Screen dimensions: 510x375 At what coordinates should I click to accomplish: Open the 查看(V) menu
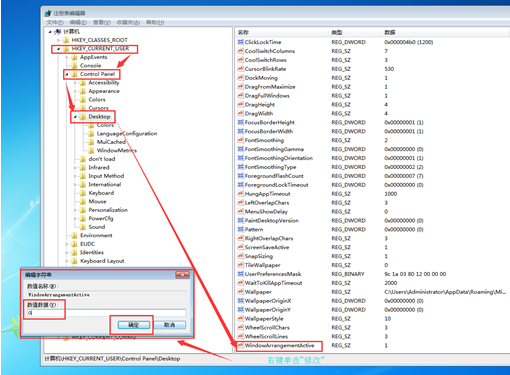pyautogui.click(x=102, y=22)
